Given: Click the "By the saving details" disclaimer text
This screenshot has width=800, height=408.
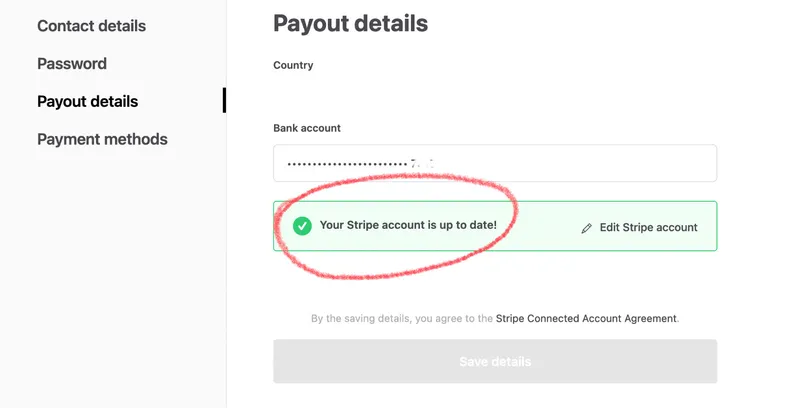Looking at the screenshot, I should [x=402, y=319].
